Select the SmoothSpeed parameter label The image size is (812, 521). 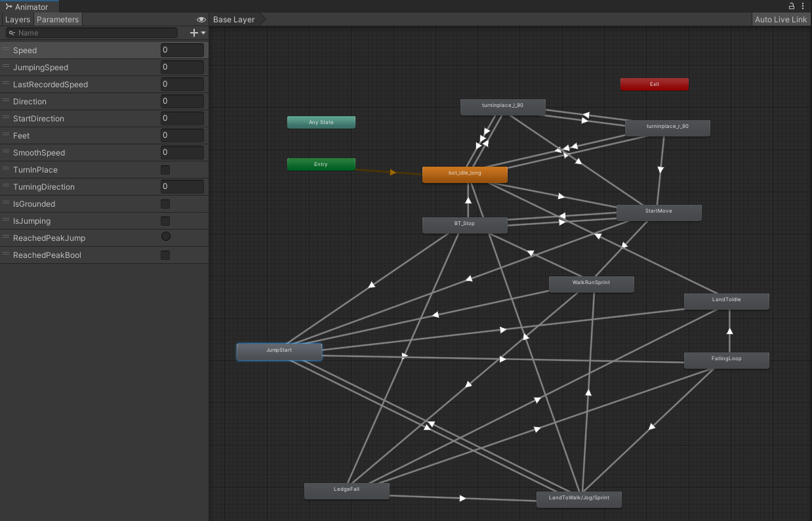coord(39,153)
